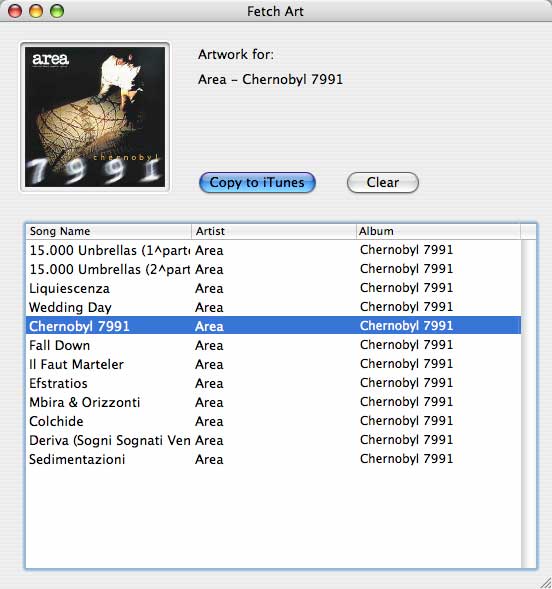Select the Wedding Day song row
The image size is (552, 589).
click(273, 307)
